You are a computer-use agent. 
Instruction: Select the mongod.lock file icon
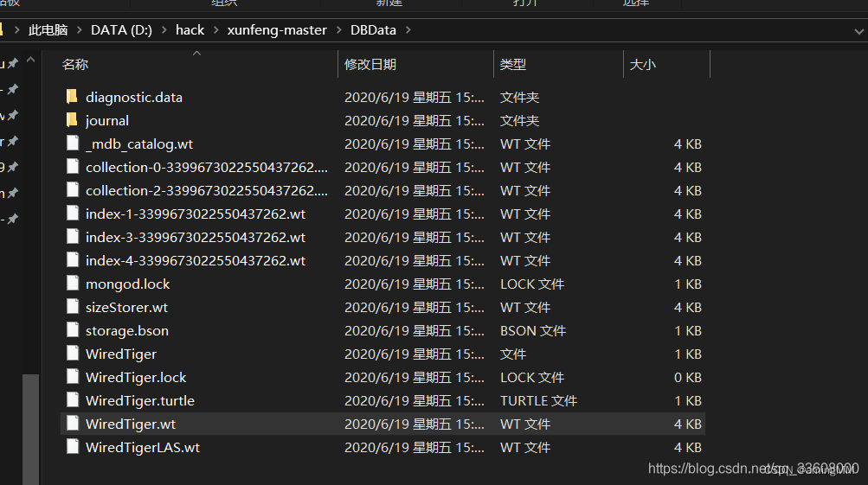click(x=73, y=284)
